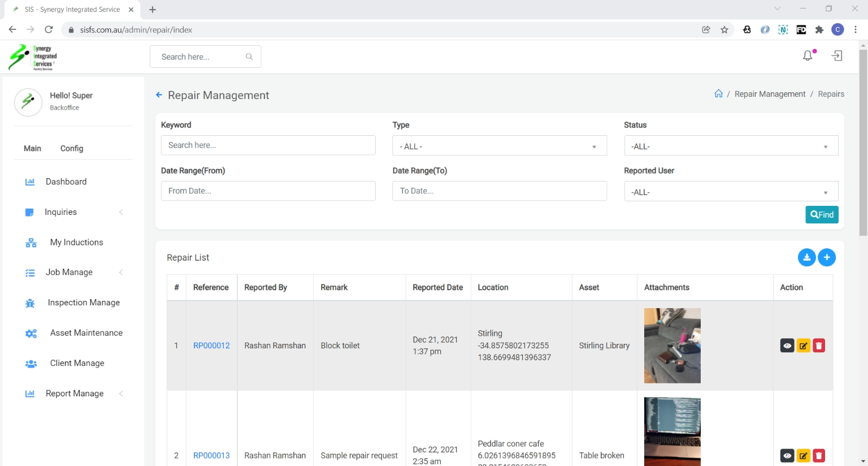This screenshot has height=466, width=868.
Task: View repair RP000012 using eye icon
Action: [x=787, y=346]
